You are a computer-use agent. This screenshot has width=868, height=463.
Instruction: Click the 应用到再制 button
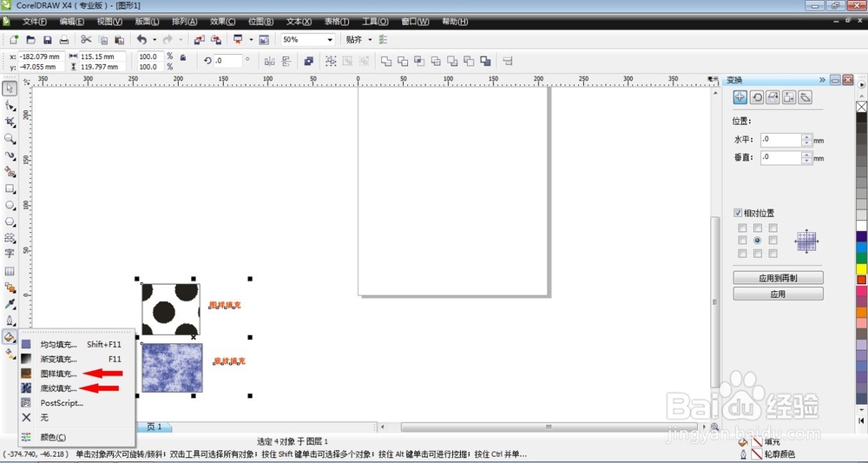(x=778, y=278)
